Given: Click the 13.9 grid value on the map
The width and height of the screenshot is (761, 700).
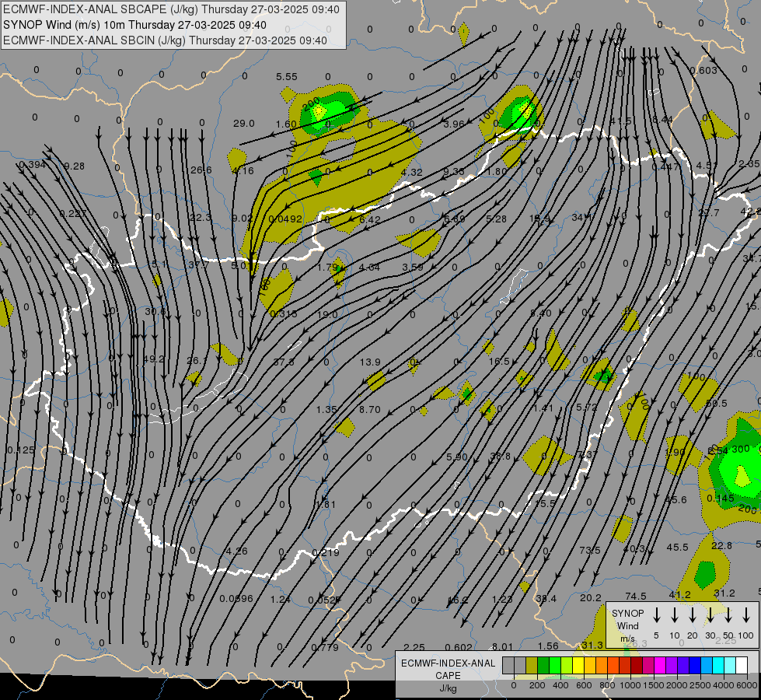Looking at the screenshot, I should [370, 362].
